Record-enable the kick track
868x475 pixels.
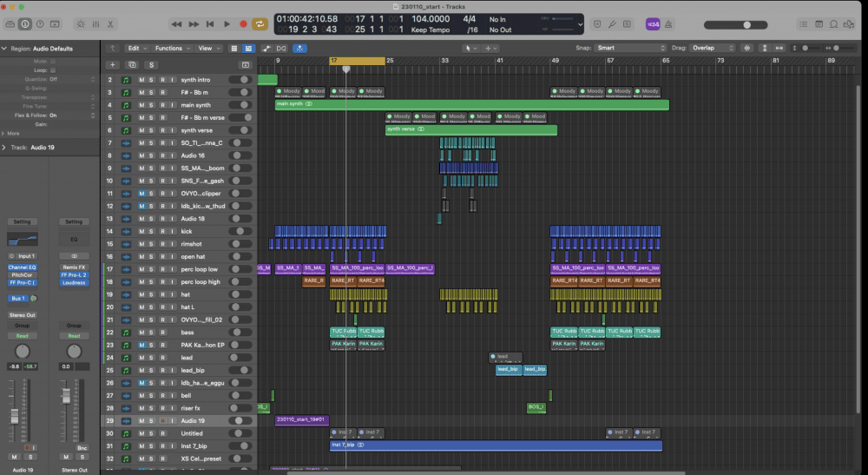(162, 231)
